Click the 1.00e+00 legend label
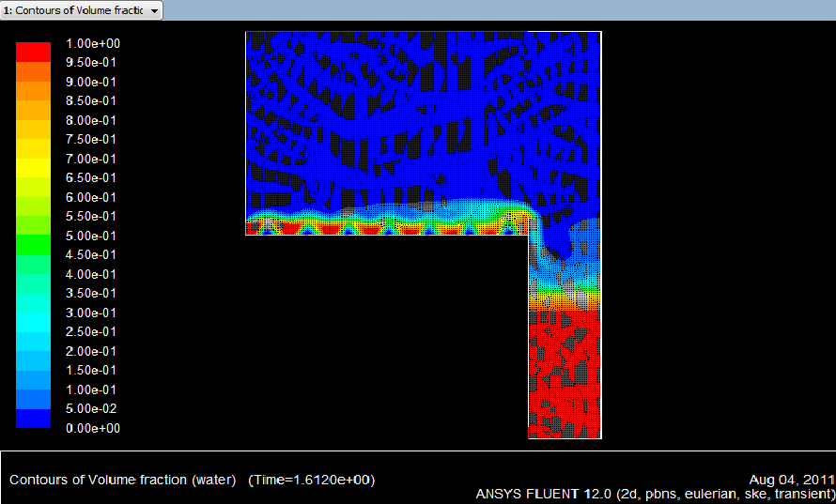The image size is (836, 504). click(x=93, y=44)
